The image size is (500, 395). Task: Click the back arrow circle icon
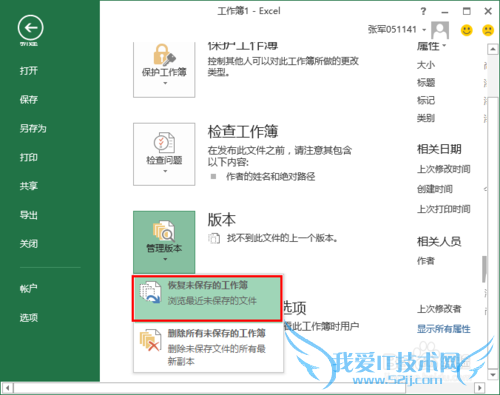click(30, 28)
